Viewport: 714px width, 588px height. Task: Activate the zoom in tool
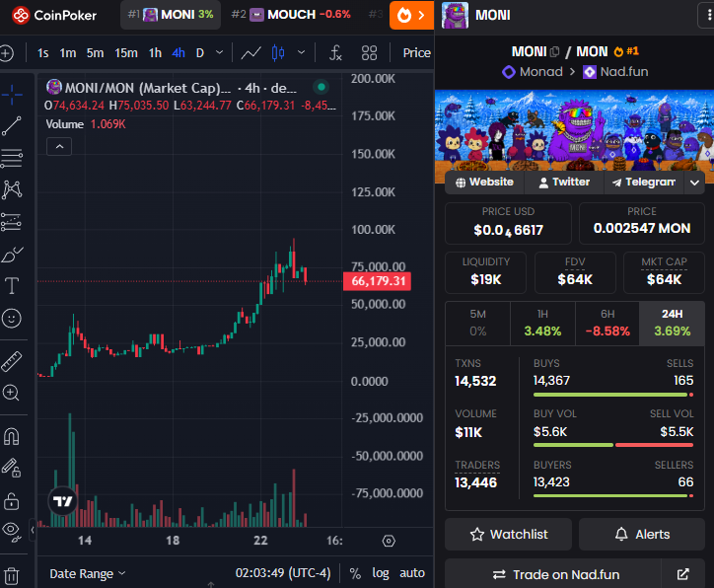[11, 393]
